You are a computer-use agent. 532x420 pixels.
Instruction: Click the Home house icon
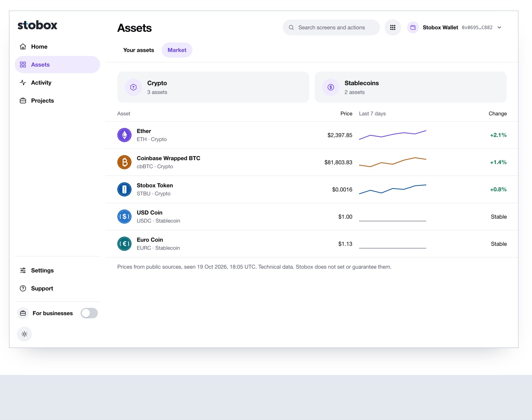[23, 47]
